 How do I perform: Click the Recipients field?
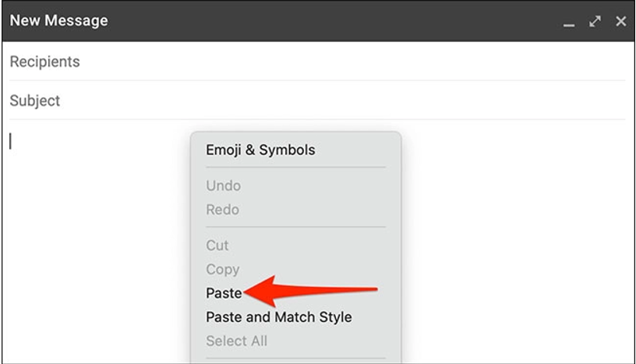click(312, 62)
